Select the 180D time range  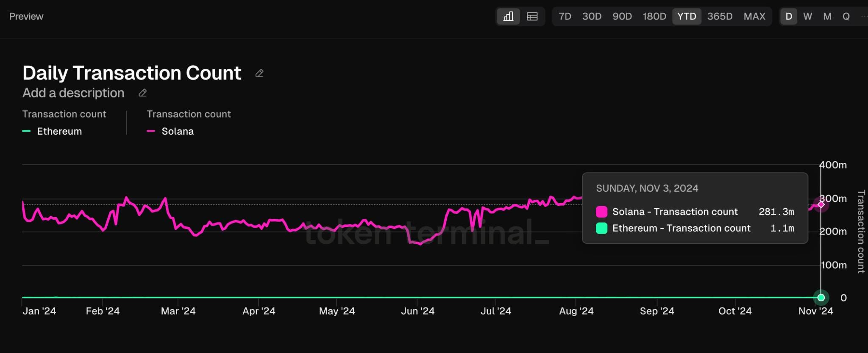654,17
